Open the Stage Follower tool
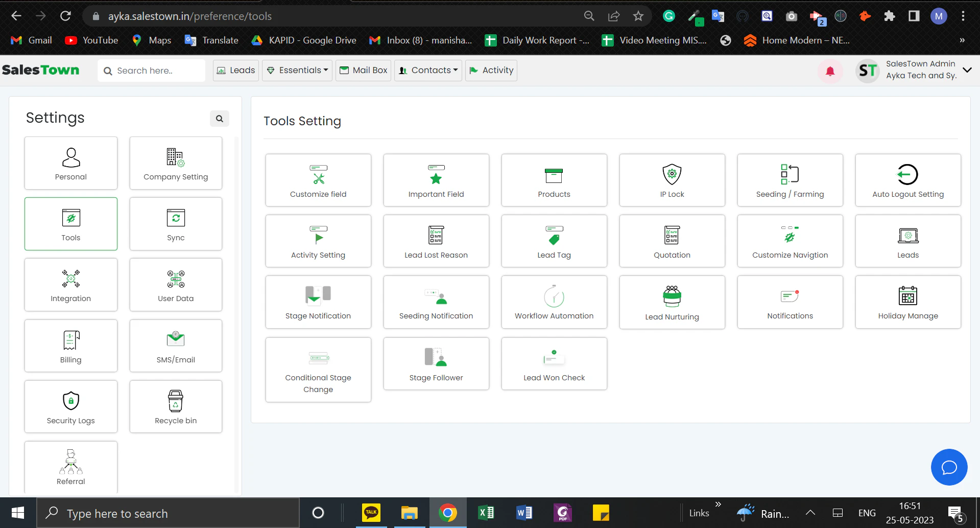This screenshot has width=980, height=528. (x=436, y=363)
